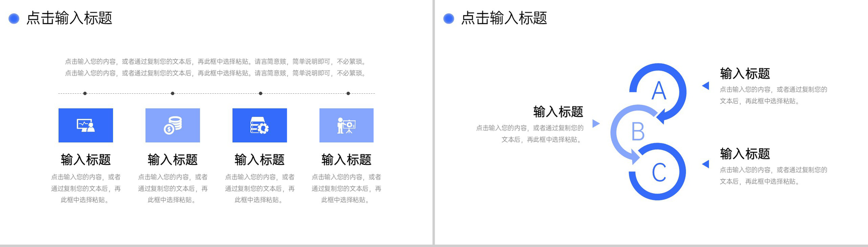Click the server gear settings icon tile
The width and height of the screenshot is (868, 247).
coord(259,125)
